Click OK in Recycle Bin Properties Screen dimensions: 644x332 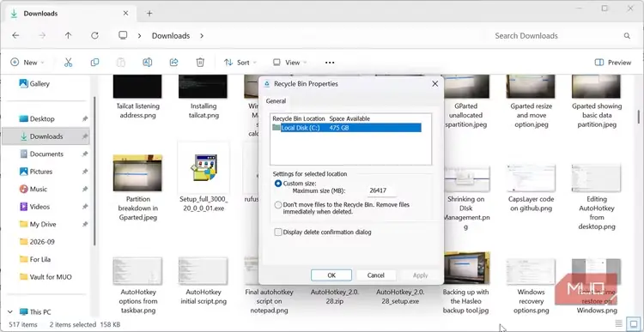tap(331, 275)
